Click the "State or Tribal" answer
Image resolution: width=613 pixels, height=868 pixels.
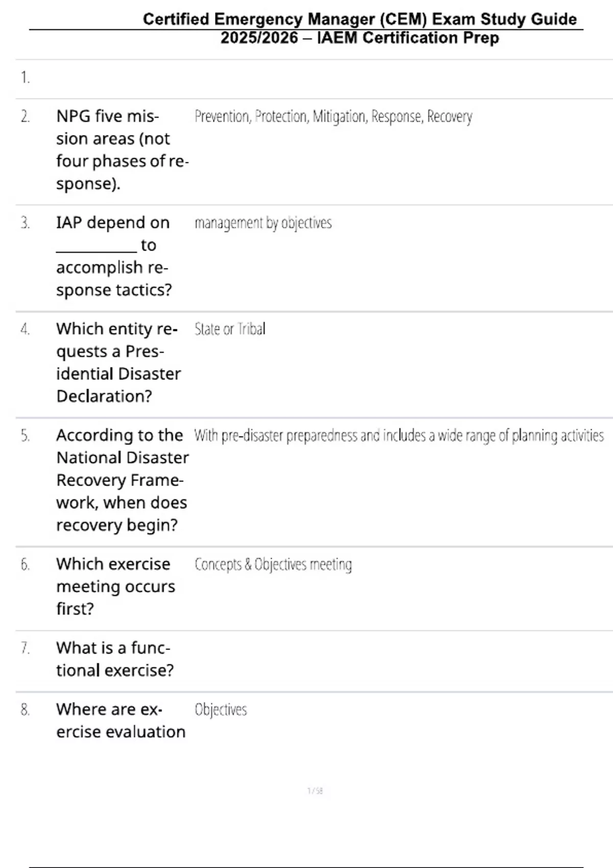click(x=230, y=329)
